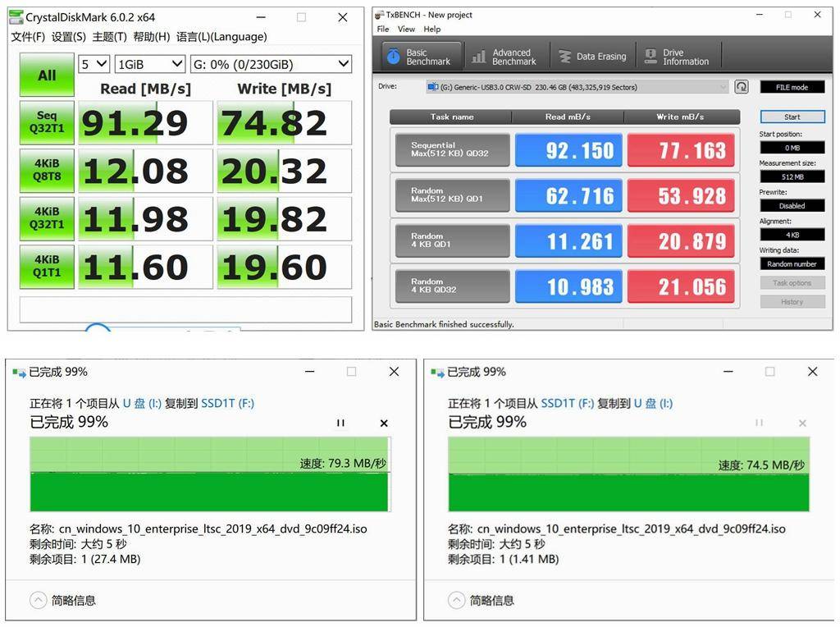This screenshot has width=840, height=627.
Task: Run the 4KiB Q8T8 test
Action: [x=47, y=171]
